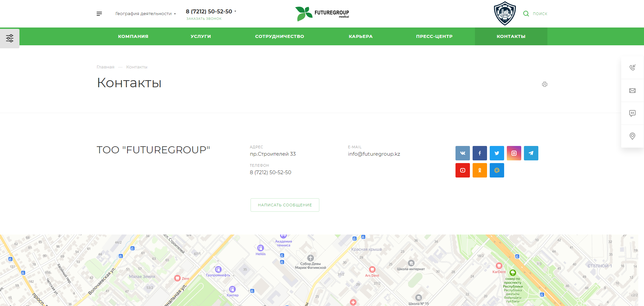Click the пр.Строителей 33 address text
The height and width of the screenshot is (306, 644).
(x=273, y=154)
